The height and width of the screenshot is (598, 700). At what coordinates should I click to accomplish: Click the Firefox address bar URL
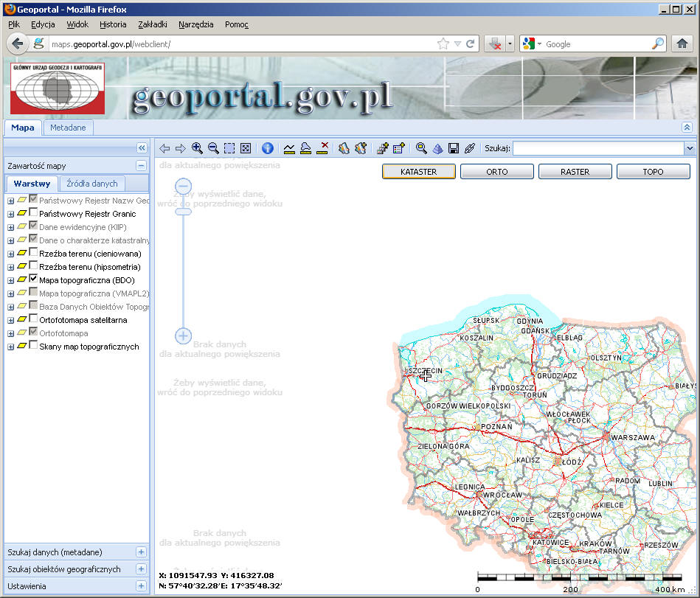point(111,44)
